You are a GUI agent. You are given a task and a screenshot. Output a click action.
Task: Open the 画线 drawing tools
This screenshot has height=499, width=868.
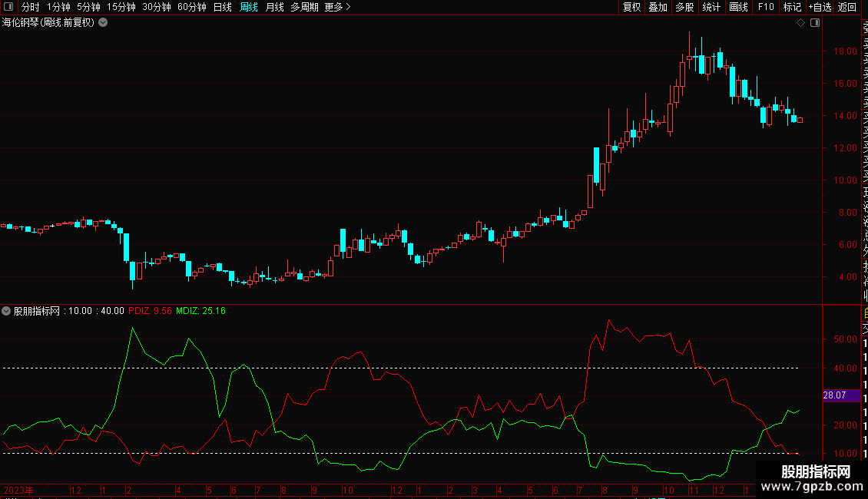click(x=738, y=7)
